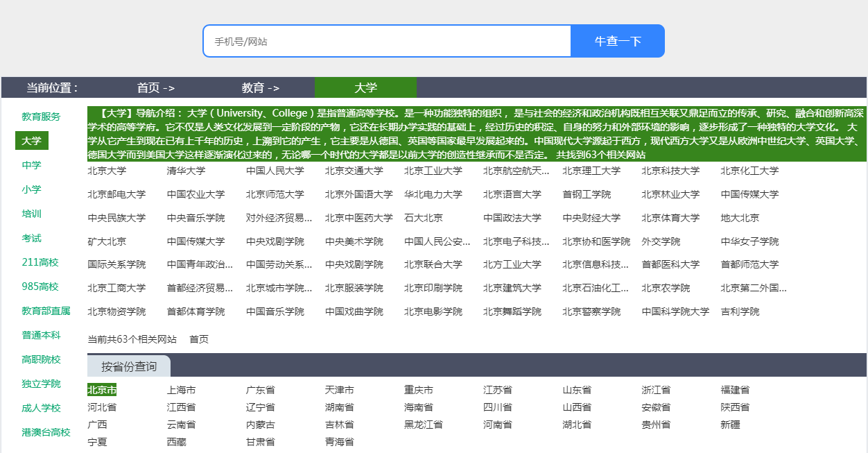Screen dimensions: 868x453
Task: Open 211高校 category in sidebar
Action: point(40,262)
